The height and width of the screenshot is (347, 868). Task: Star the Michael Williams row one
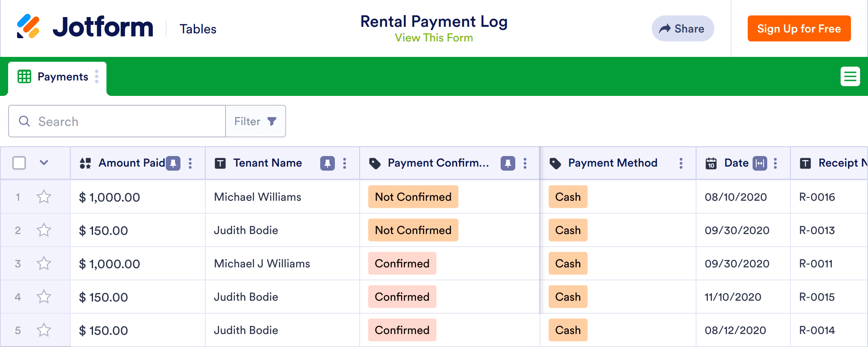tap(44, 197)
